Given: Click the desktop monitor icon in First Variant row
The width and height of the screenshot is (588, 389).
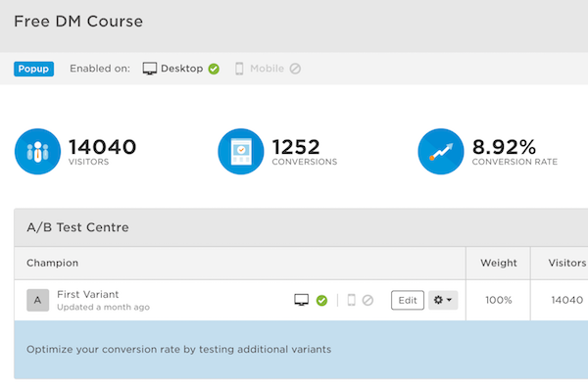Looking at the screenshot, I should tap(302, 300).
